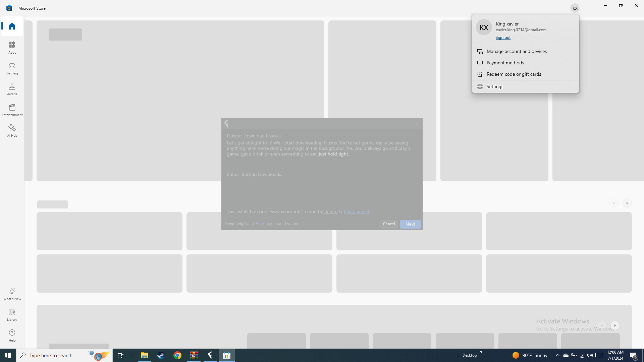Open the fluxteam.net link

(357, 212)
